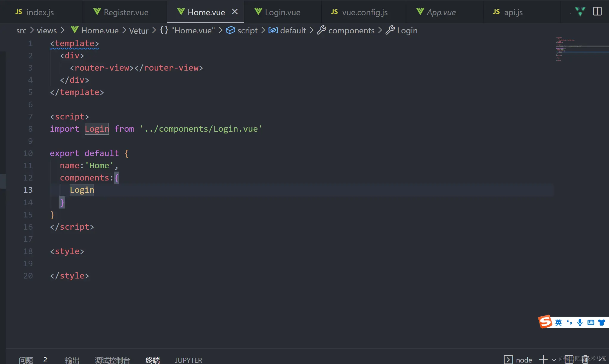Screen dimensions: 609x364
Task: Open Sogou skin shirt icon
Action: tap(602, 322)
